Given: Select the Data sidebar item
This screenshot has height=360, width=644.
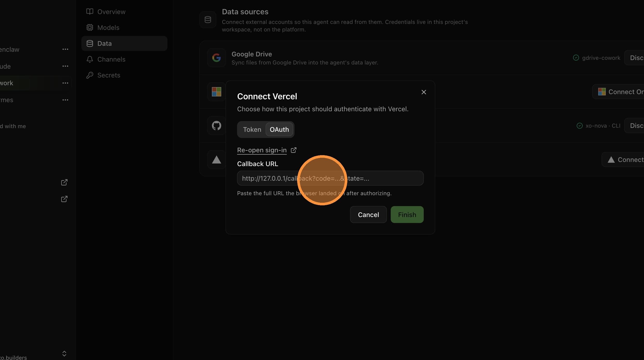Looking at the screenshot, I should click(124, 43).
